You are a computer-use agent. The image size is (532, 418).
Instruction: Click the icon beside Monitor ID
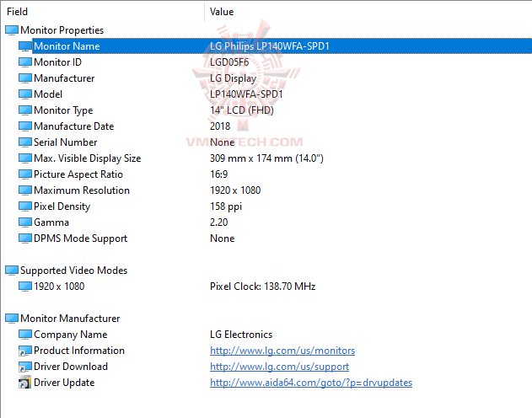25,62
